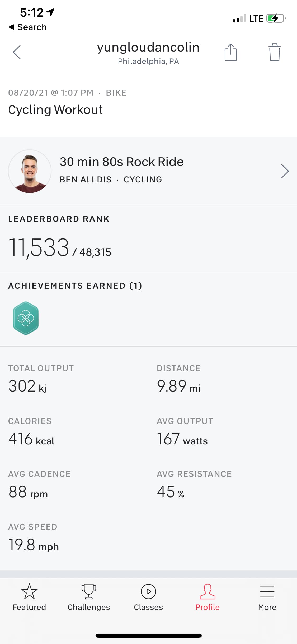Tap Ben Alldis instructor photo
297x644 pixels.
coord(30,171)
